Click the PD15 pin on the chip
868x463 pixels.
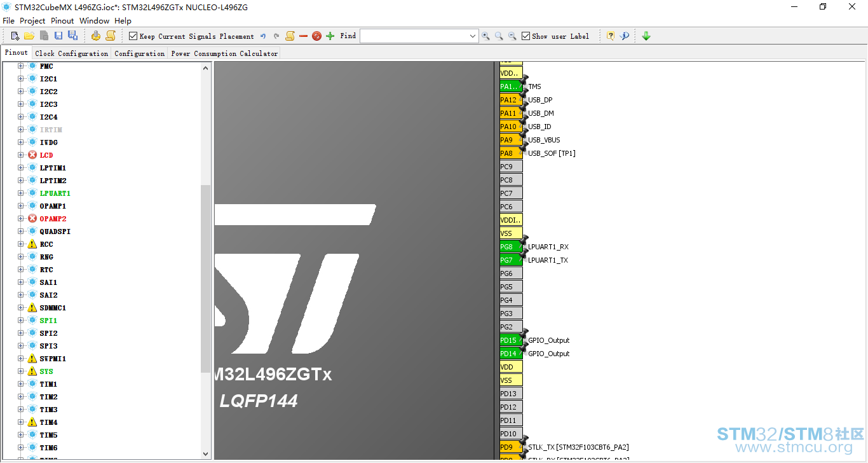tap(511, 340)
